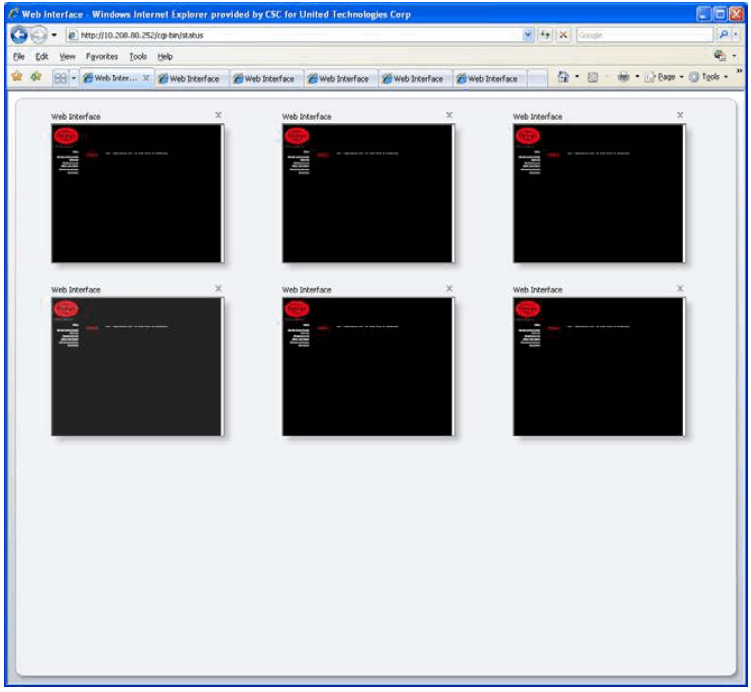Switch to the sixth Web Interface tab
Screen dimensions: 751x692
(490, 79)
